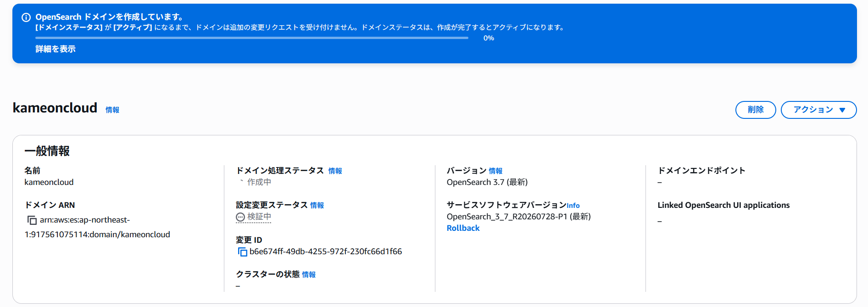Click the info icon in the blue banner
Image resolution: width=868 pixels, height=307 pixels.
point(26,17)
